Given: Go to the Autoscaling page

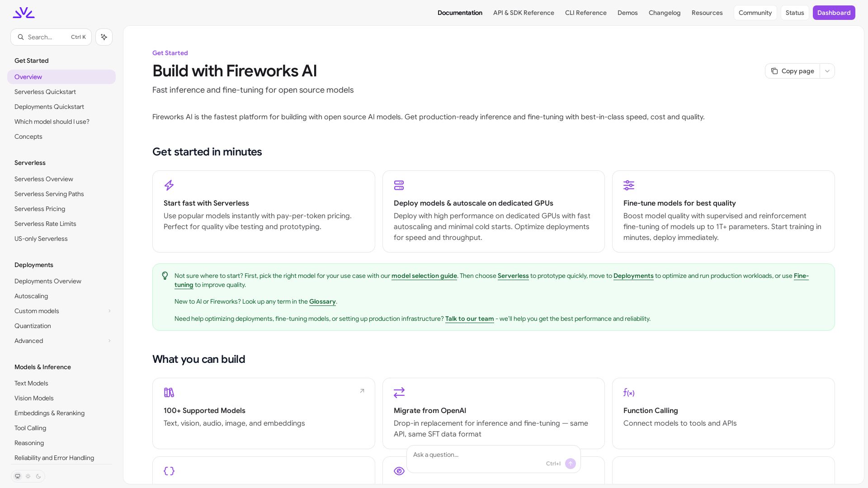Looking at the screenshot, I should click(x=61, y=296).
